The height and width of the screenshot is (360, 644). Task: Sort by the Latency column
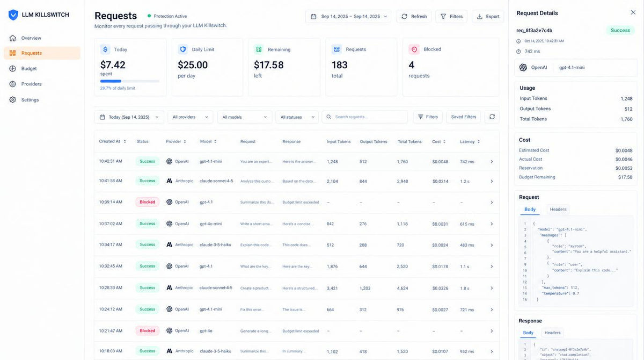coord(470,142)
